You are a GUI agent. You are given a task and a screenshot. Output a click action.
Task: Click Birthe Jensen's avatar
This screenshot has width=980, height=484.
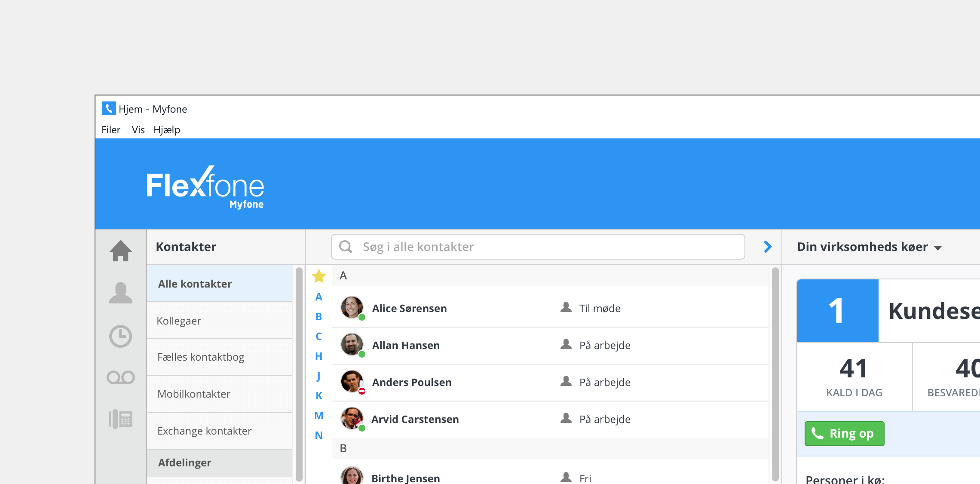click(x=352, y=475)
